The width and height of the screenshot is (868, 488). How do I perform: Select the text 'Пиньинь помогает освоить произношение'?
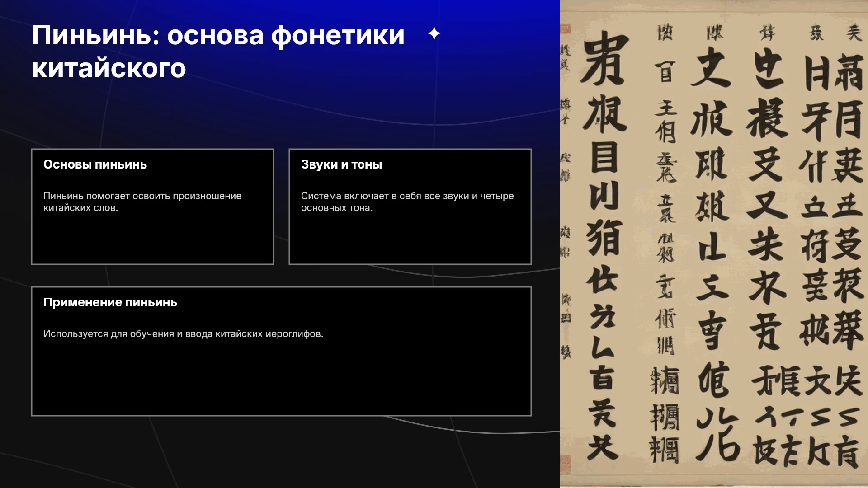[x=142, y=196]
